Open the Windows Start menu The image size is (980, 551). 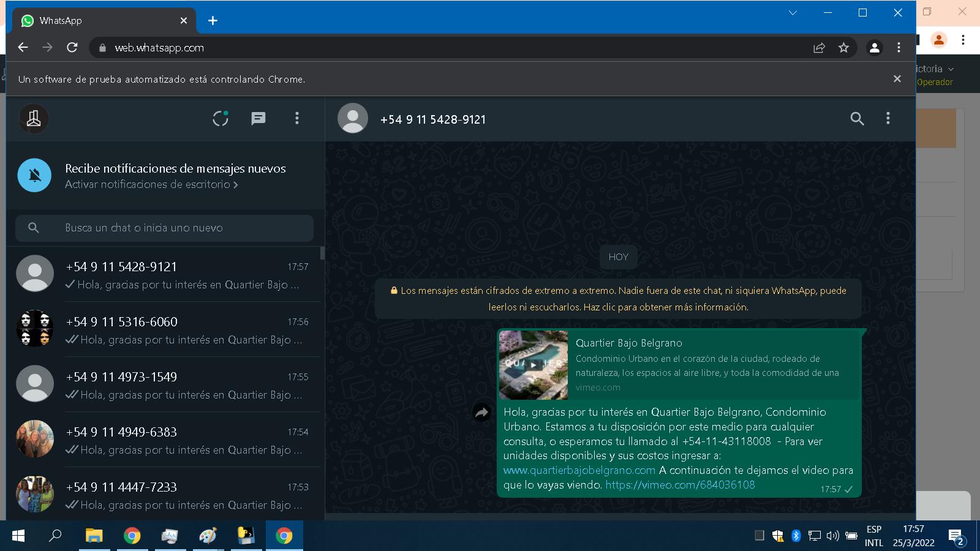pos(18,536)
